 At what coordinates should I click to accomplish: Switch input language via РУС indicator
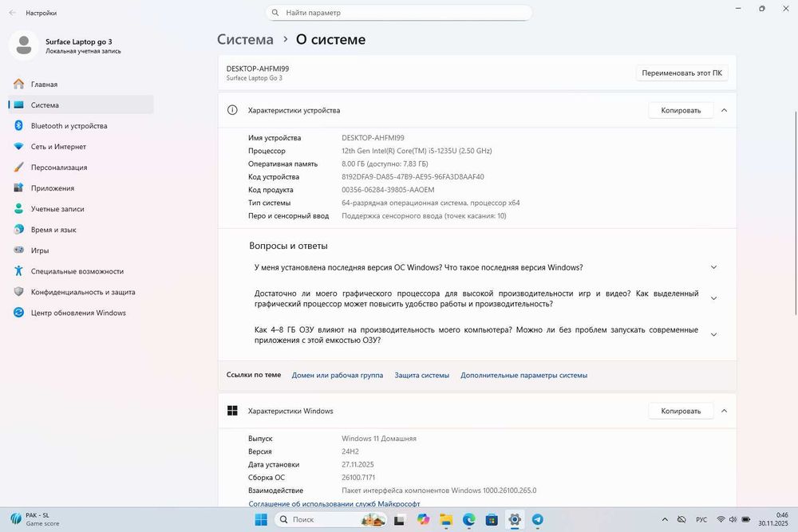pos(701,519)
